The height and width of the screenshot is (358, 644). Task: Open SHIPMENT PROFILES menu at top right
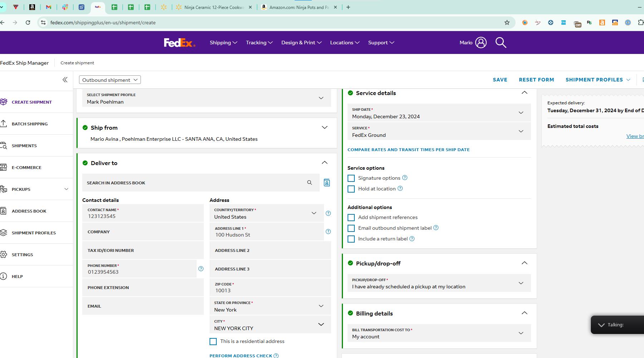(x=598, y=80)
